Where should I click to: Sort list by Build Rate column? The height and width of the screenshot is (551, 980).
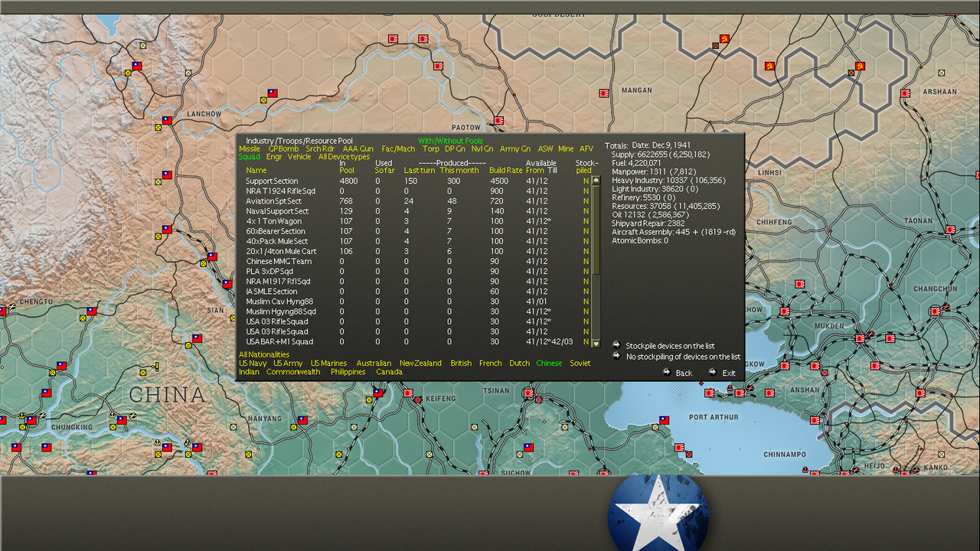click(506, 170)
